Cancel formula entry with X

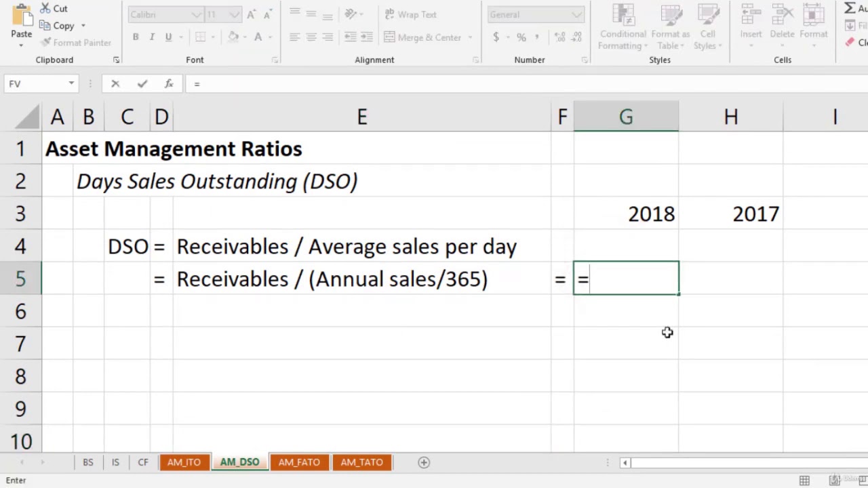point(115,83)
